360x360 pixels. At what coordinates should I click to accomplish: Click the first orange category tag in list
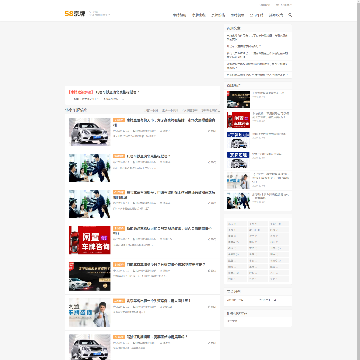point(119,120)
